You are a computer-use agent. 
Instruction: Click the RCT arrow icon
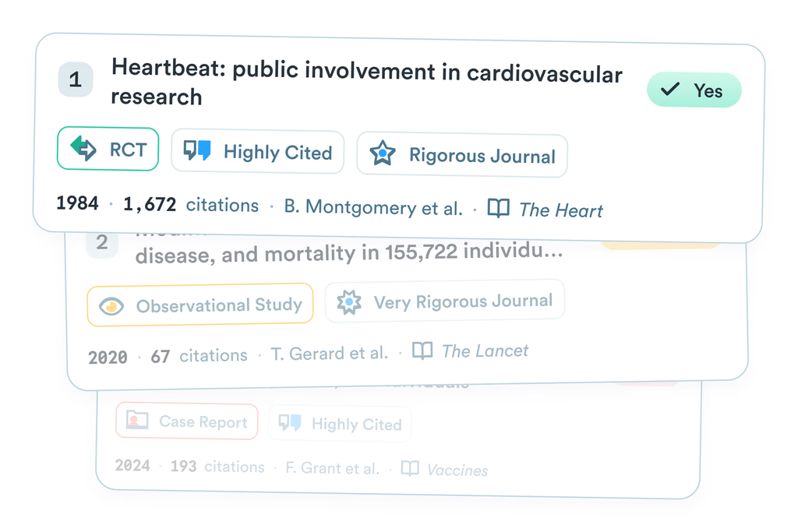83,148
